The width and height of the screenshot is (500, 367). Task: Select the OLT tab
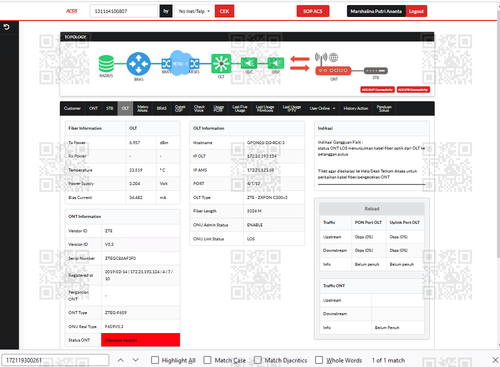point(125,108)
